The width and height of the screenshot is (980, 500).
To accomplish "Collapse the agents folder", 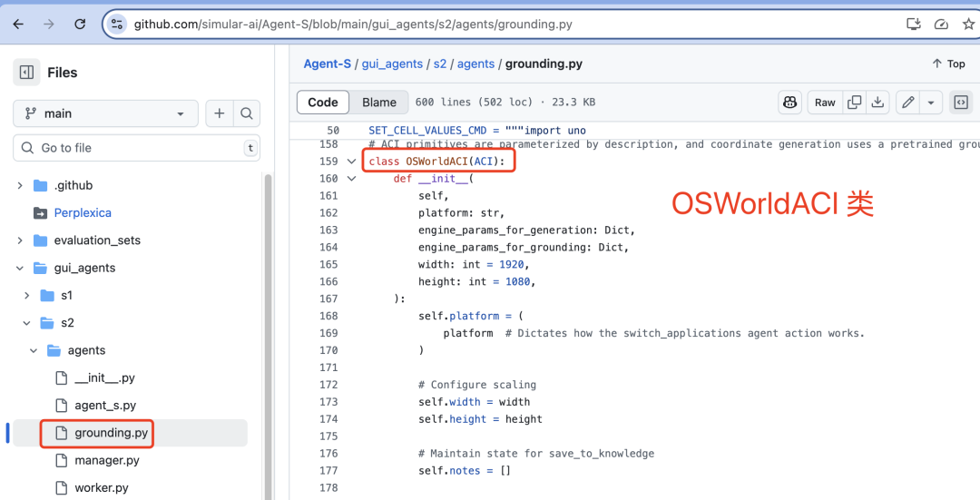I will pyautogui.click(x=34, y=350).
